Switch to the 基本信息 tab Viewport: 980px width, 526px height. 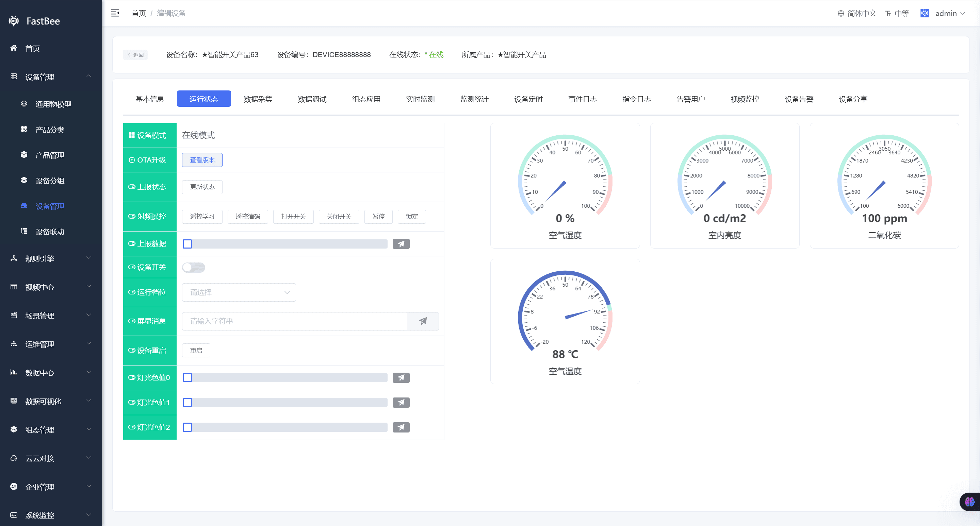149,99
